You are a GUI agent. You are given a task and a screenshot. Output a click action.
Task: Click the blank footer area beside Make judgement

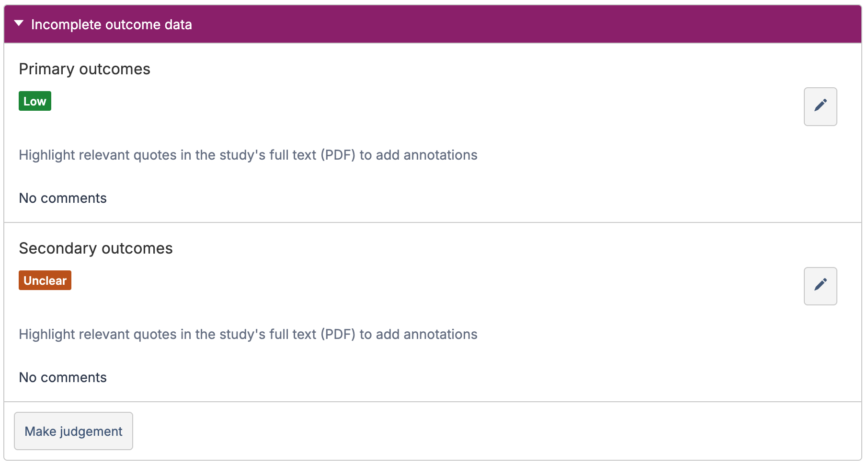[479, 431]
